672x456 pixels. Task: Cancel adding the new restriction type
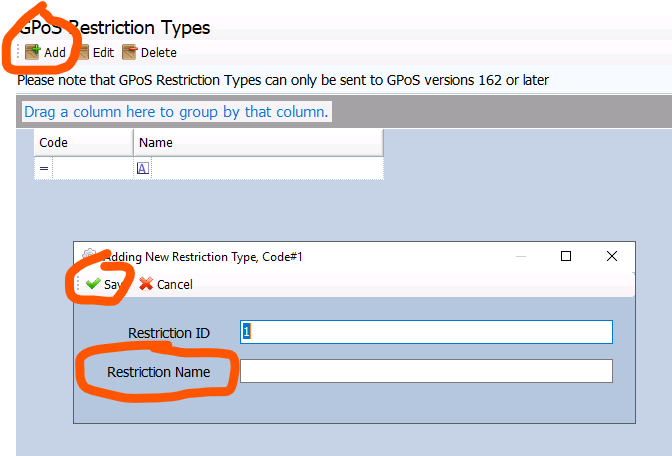(x=166, y=284)
